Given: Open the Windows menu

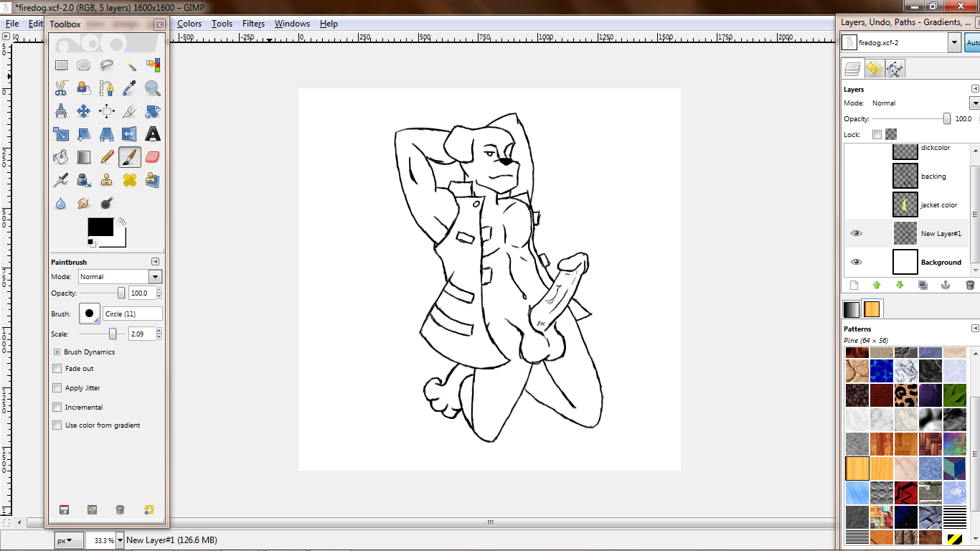Looking at the screenshot, I should click(292, 24).
